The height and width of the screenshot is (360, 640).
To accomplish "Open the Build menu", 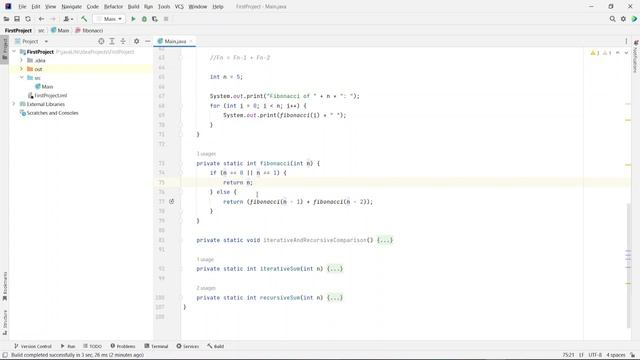I will pyautogui.click(x=133, y=7).
